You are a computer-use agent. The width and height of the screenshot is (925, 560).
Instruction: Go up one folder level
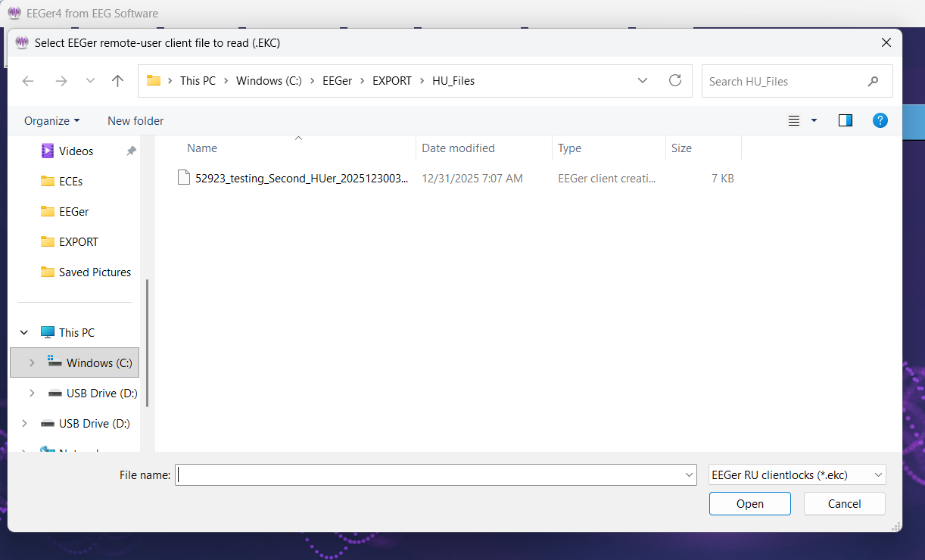[117, 81]
